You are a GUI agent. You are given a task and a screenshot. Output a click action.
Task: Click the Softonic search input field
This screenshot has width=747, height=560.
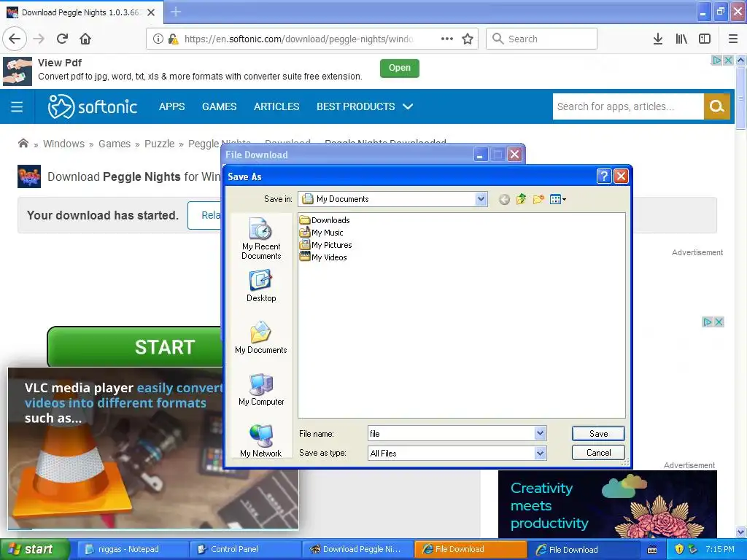(628, 106)
